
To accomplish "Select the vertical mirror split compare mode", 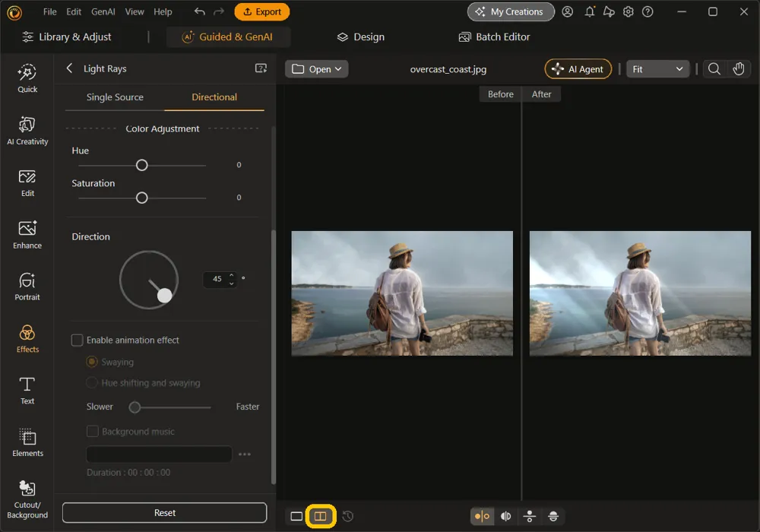I will tap(505, 516).
